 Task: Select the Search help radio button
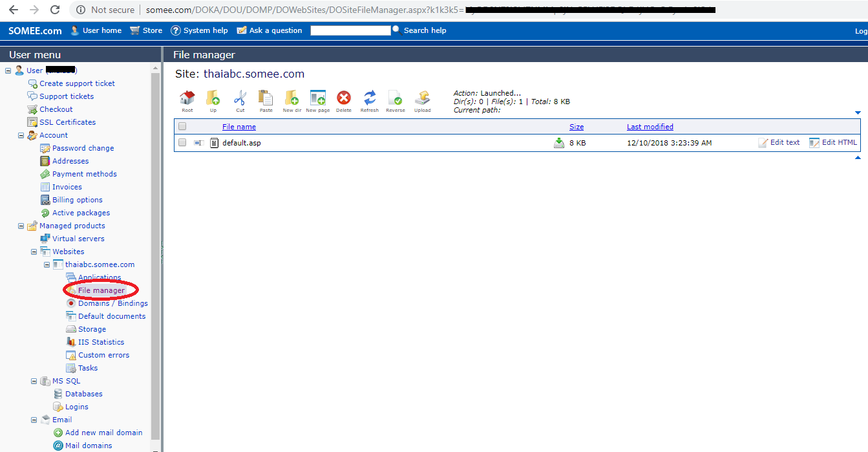(396, 29)
